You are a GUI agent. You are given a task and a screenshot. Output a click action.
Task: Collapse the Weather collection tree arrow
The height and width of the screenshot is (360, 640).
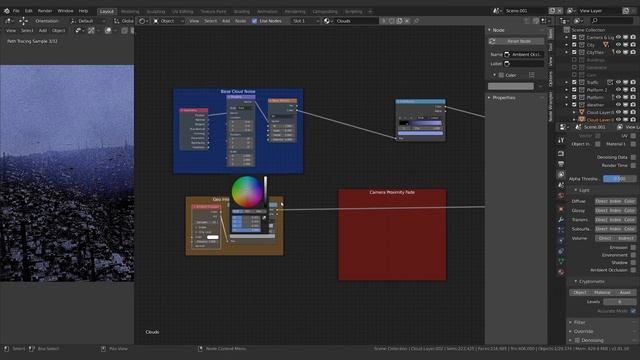(567, 105)
